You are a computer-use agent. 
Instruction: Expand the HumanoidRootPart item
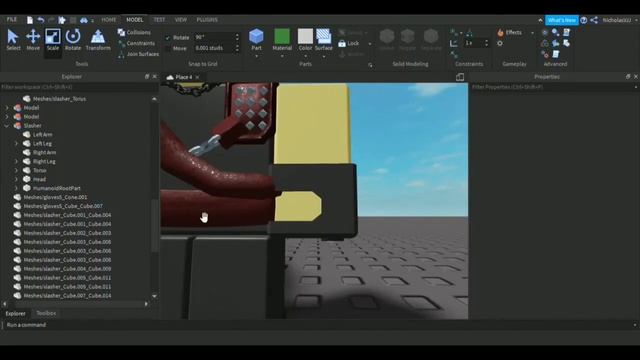click(x=16, y=188)
